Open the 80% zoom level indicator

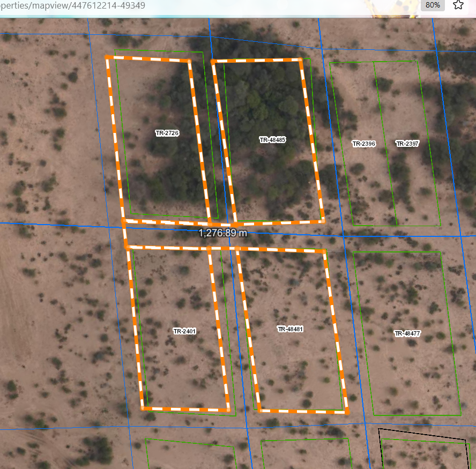(x=433, y=5)
